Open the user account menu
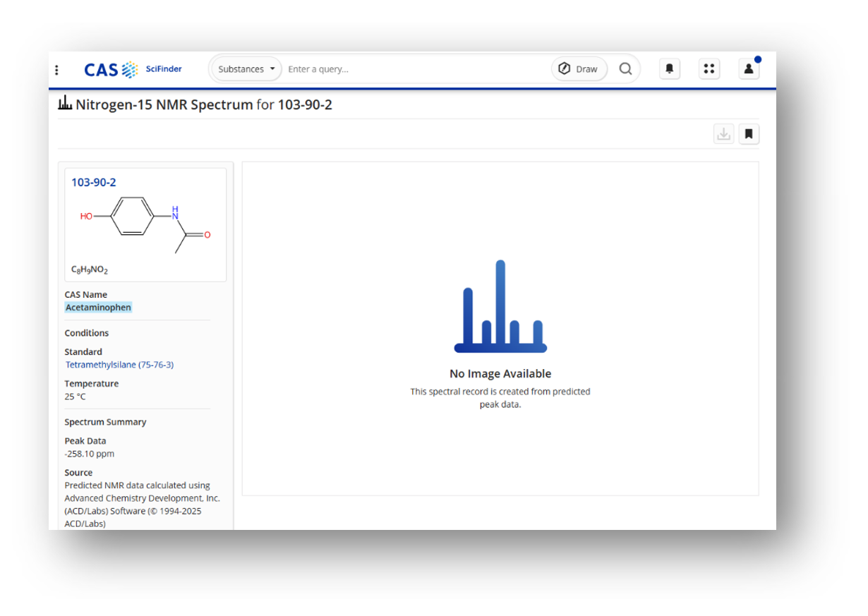This screenshot has width=868, height=616. click(x=749, y=68)
